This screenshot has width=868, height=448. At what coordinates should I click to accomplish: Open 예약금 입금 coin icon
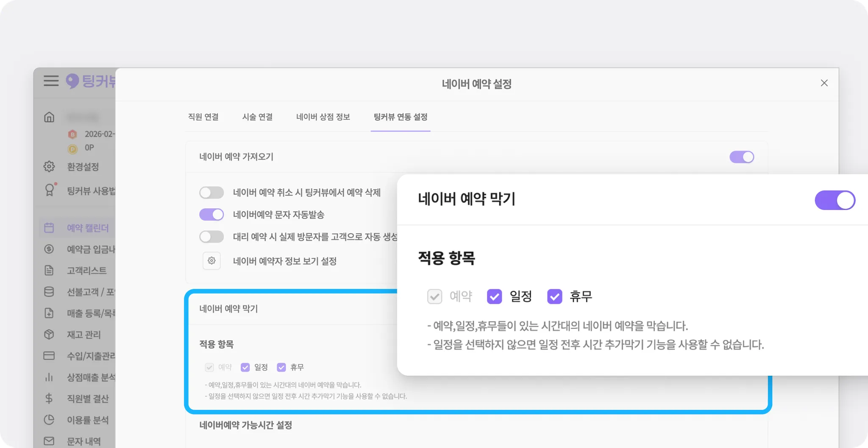click(49, 249)
